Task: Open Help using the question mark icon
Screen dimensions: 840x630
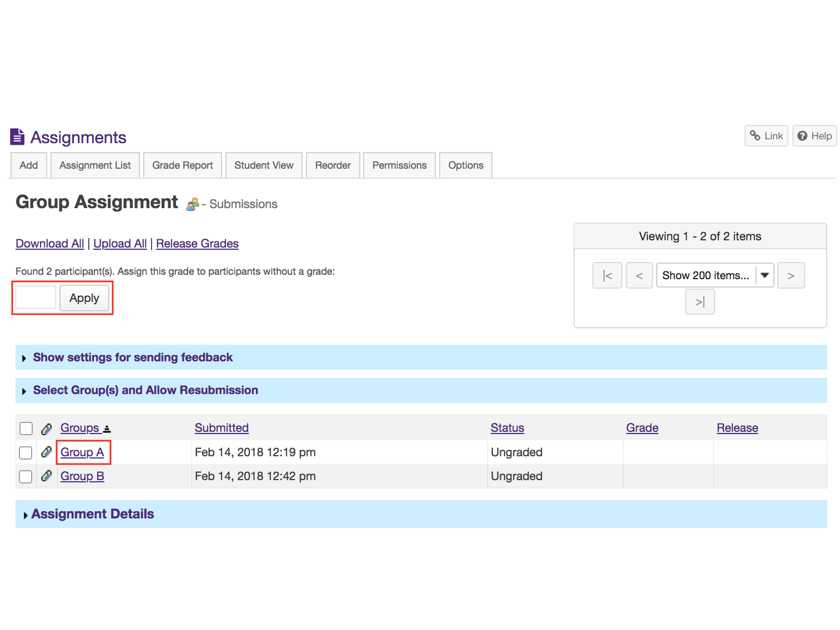Action: (803, 135)
